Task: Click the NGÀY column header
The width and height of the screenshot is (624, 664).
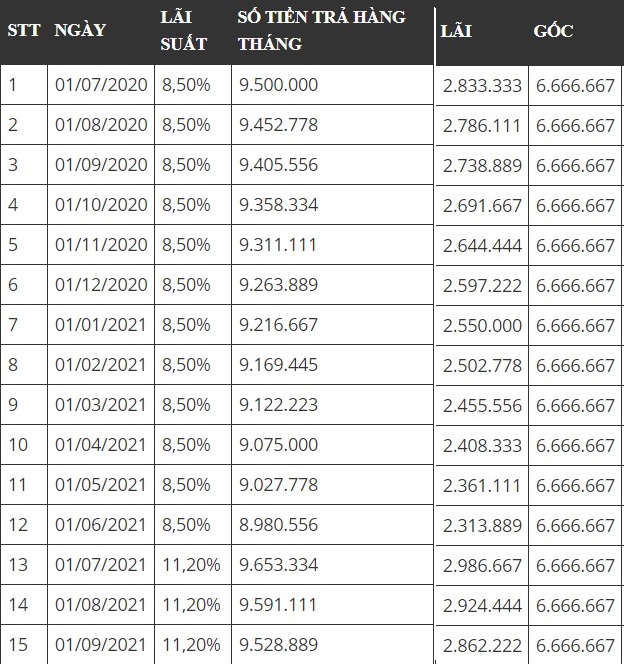Action: pos(80,30)
